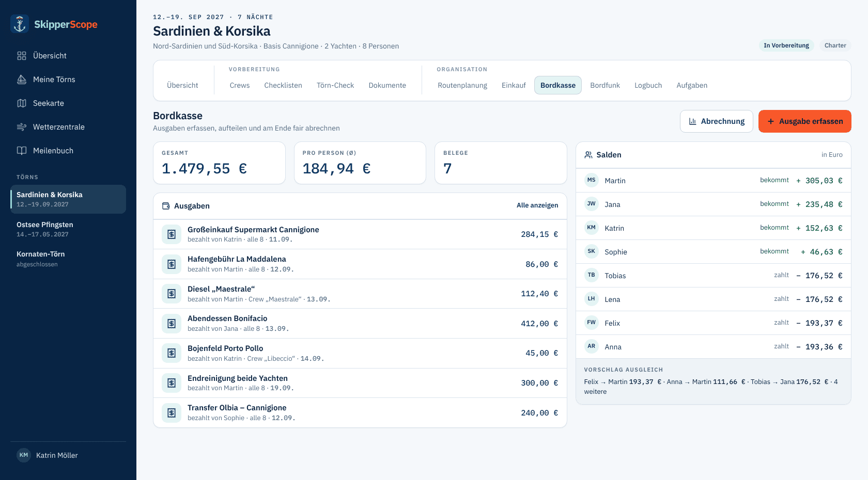Click the Alle anzeigen link
868x480 pixels.
pos(537,205)
